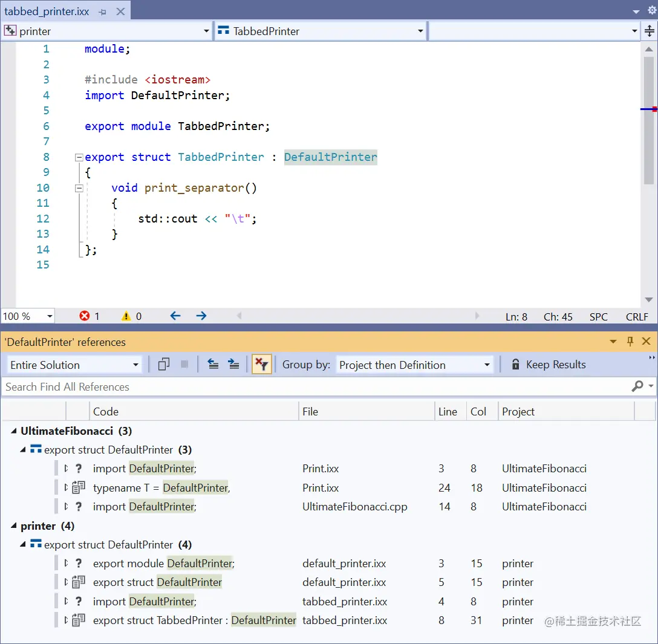Collapse DefaultPrinter (4) definition group

pos(23,545)
